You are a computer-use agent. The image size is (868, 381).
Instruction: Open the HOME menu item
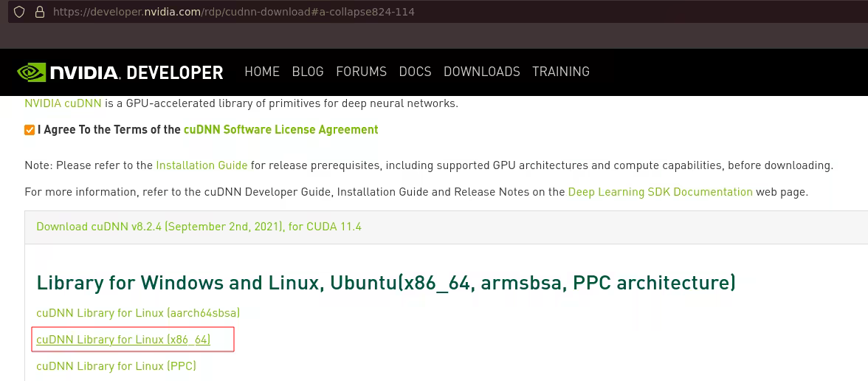pos(263,72)
